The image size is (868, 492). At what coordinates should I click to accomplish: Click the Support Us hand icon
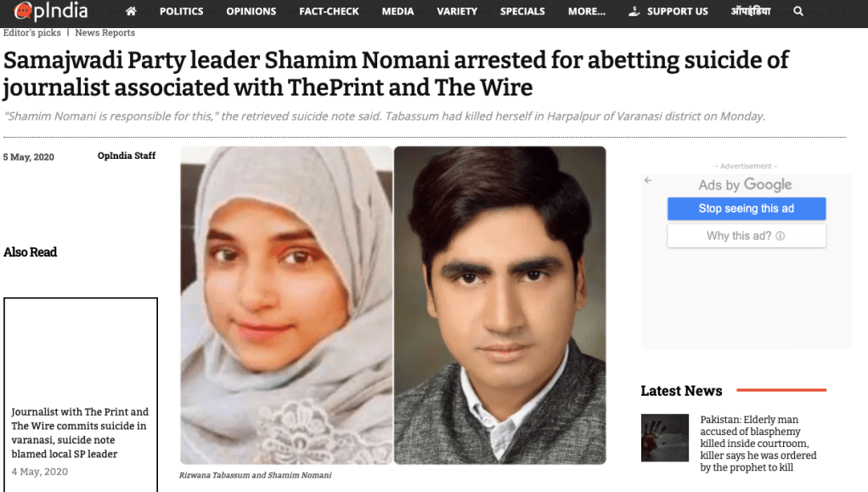pyautogui.click(x=634, y=11)
